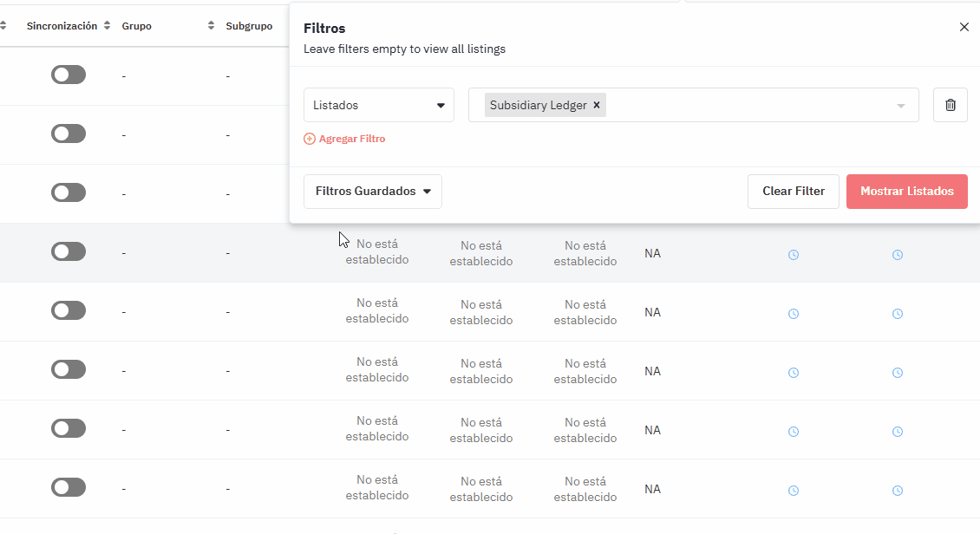Viewport: 980px width, 534px height.
Task: Remove the Subsidiary Ledger tag
Action: click(x=597, y=105)
